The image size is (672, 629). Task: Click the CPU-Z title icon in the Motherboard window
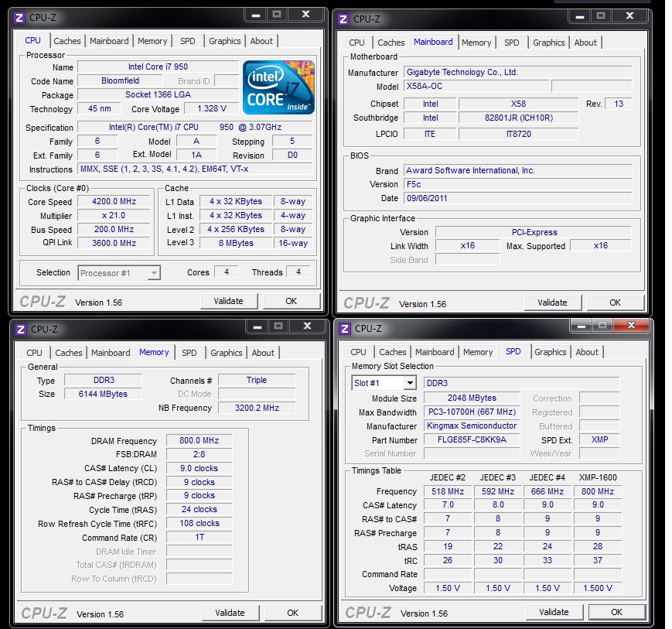[343, 19]
